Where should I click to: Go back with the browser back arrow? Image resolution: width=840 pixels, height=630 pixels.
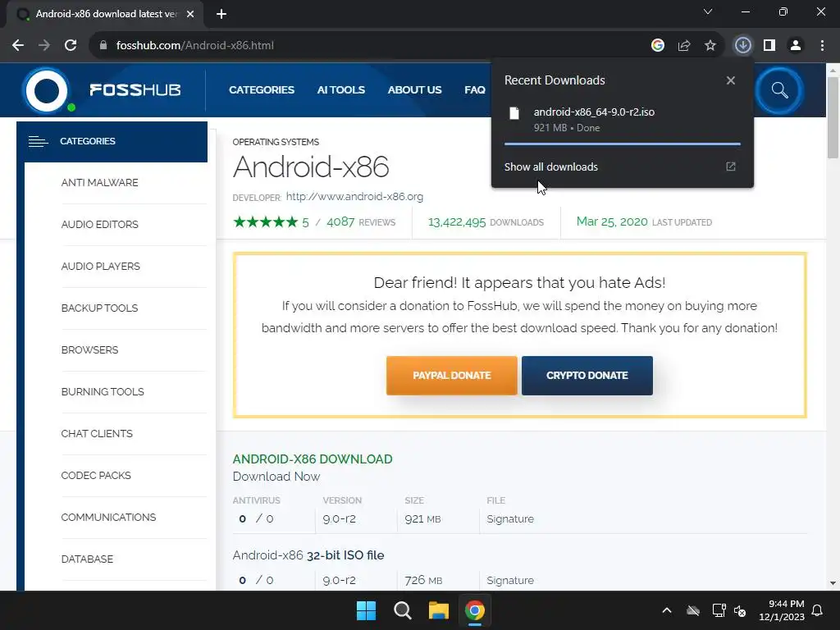(x=18, y=46)
